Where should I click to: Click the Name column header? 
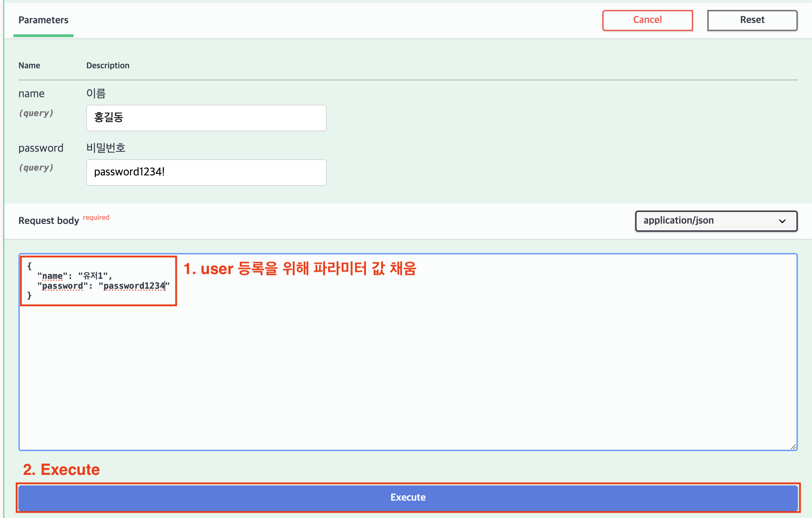[29, 65]
